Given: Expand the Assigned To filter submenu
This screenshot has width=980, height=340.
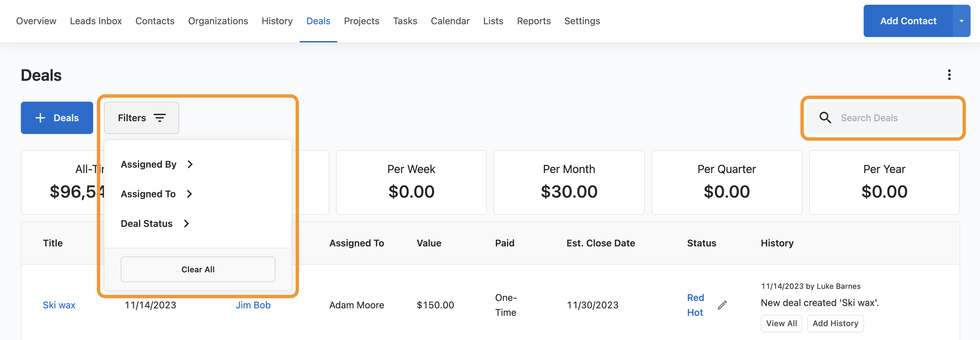Looking at the screenshot, I should pos(156,194).
